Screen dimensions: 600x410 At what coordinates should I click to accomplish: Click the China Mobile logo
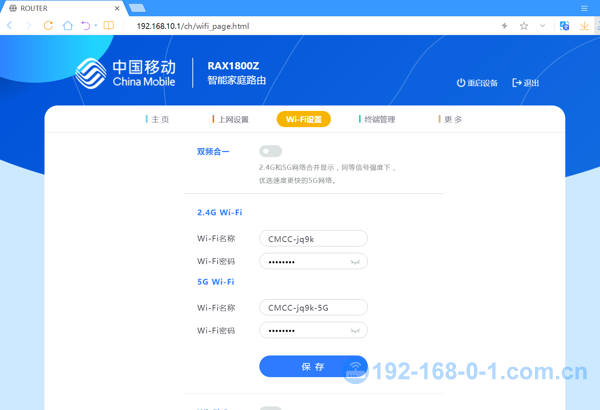(x=125, y=73)
